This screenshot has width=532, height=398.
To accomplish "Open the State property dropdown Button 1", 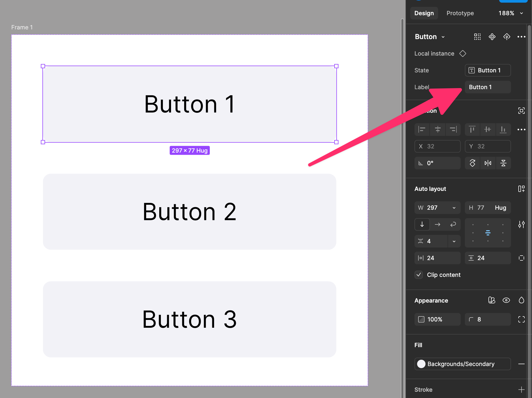I will coord(488,70).
